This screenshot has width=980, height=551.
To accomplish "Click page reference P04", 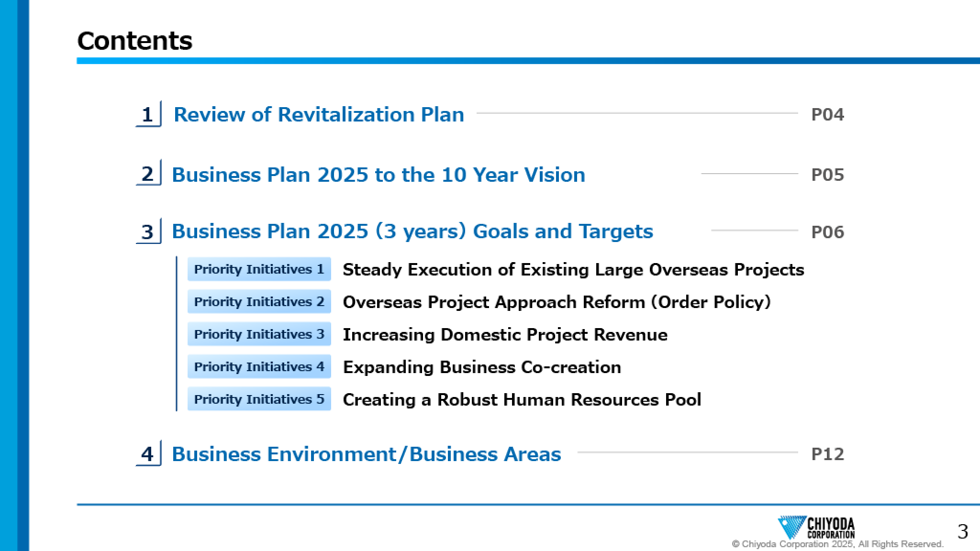I will [828, 115].
